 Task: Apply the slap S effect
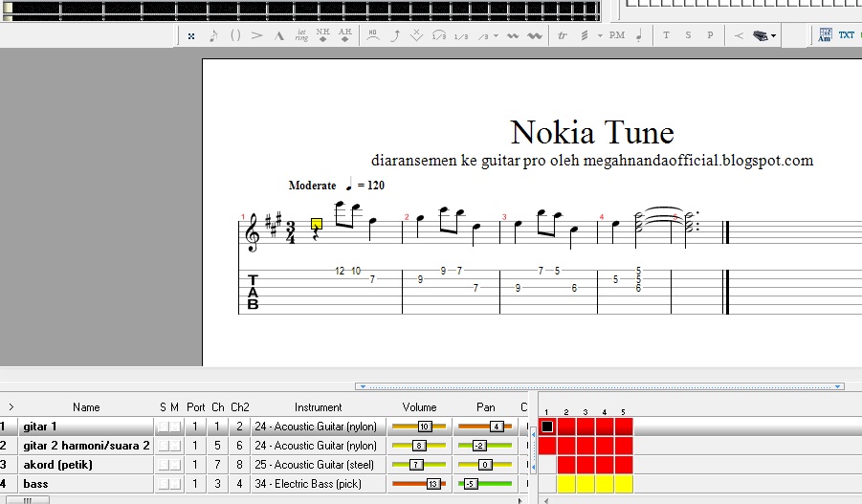coord(688,35)
